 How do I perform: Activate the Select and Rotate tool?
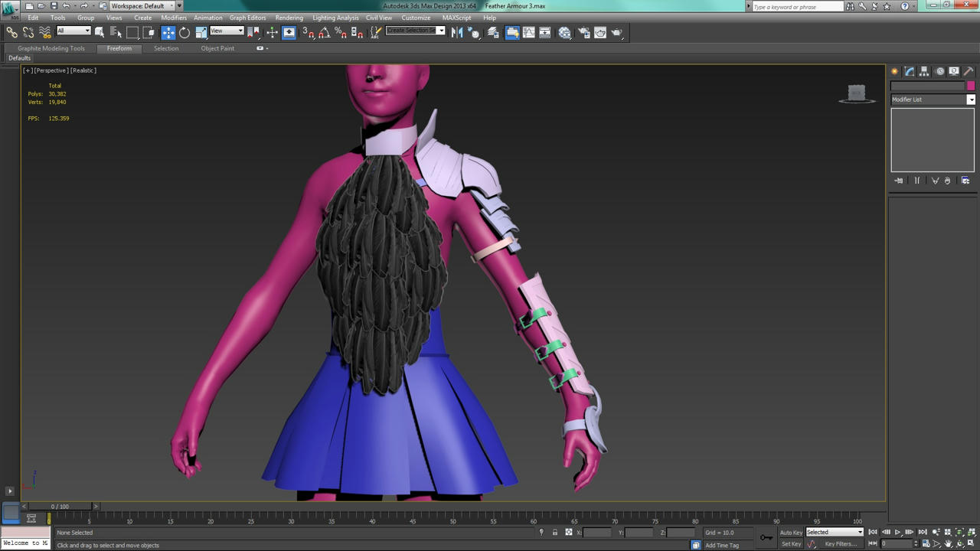pos(185,32)
